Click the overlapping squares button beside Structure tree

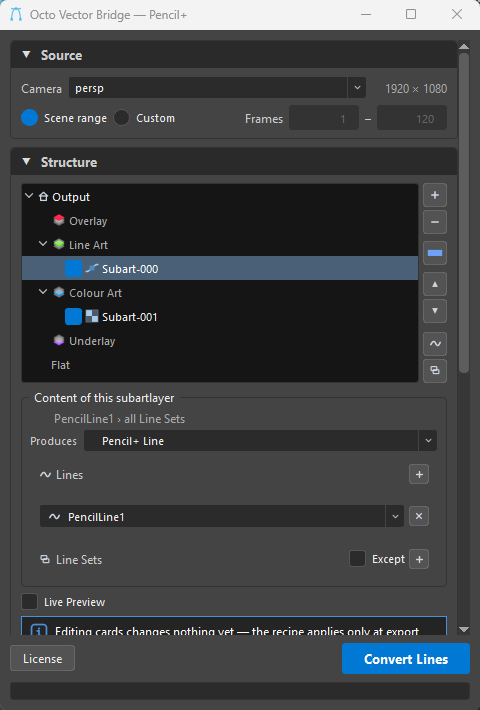click(435, 371)
